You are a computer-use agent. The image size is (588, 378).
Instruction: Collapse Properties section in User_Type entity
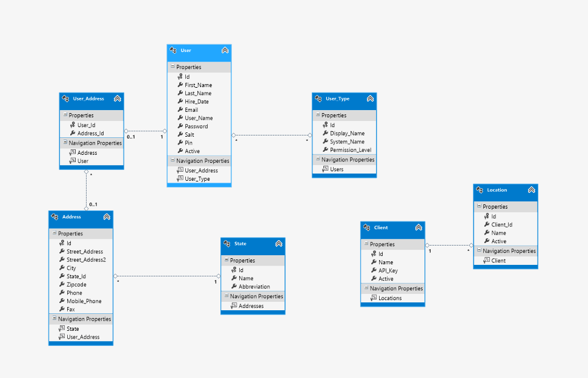point(318,115)
